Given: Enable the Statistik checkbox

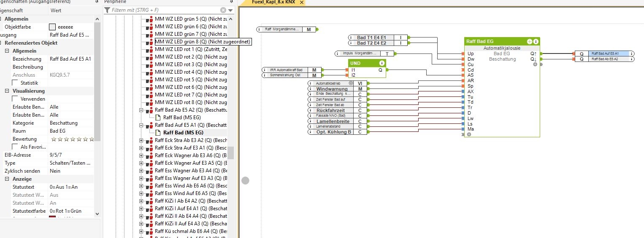Looking at the screenshot, I should [15, 83].
